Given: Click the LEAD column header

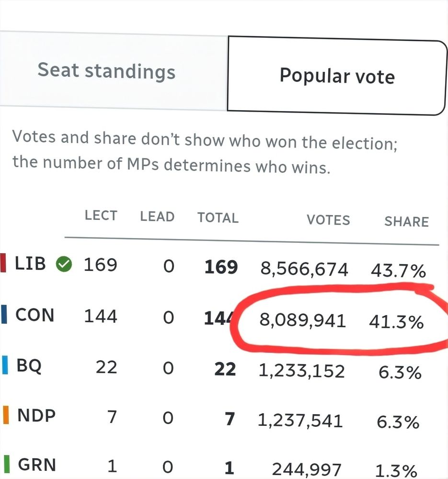Looking at the screenshot, I should 157,217.
